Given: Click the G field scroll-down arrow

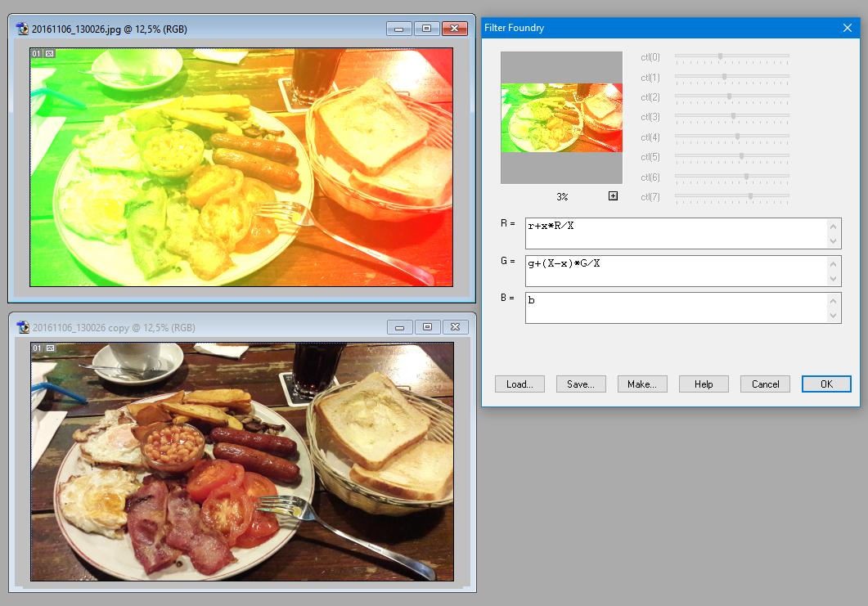Looking at the screenshot, I should 833,279.
